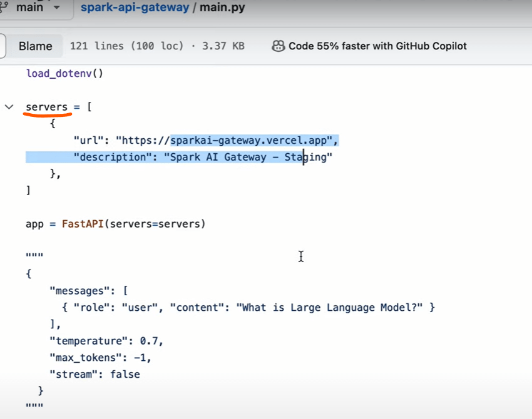532x419 pixels.
Task: Open the 'Code 55% faster with GitHub Copilot' link
Action: click(x=377, y=46)
